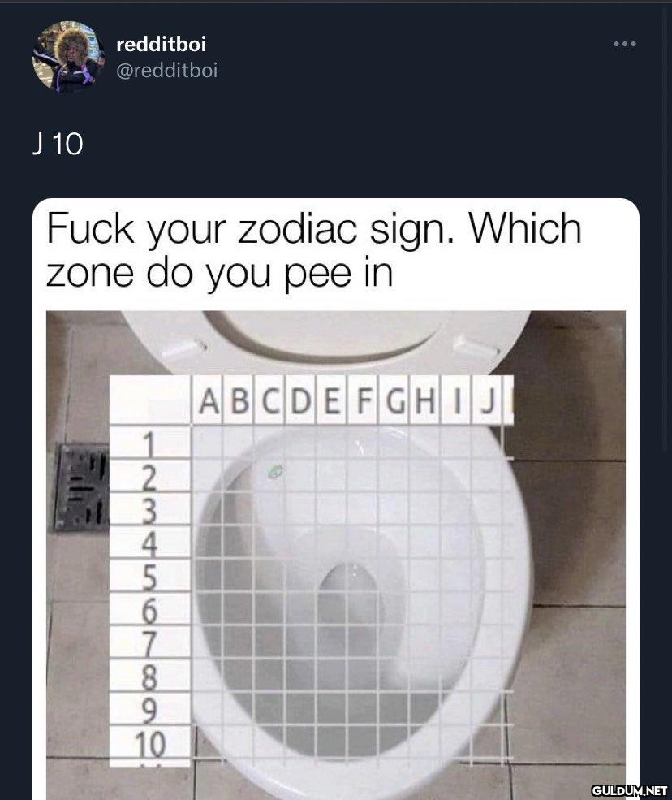Click column header J in the grid
This screenshot has height=800, width=672.
tap(488, 401)
